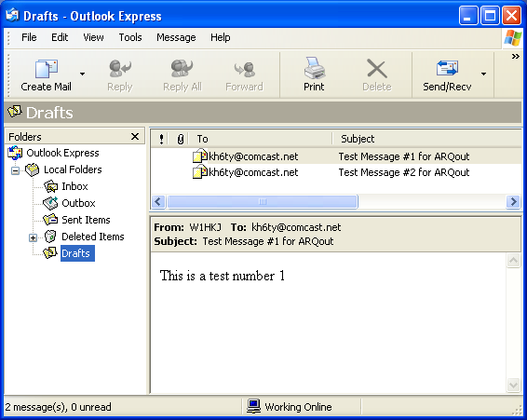Open the Send/Recv dropdown arrow
Viewport: 527px width, 420px height.
pos(483,74)
